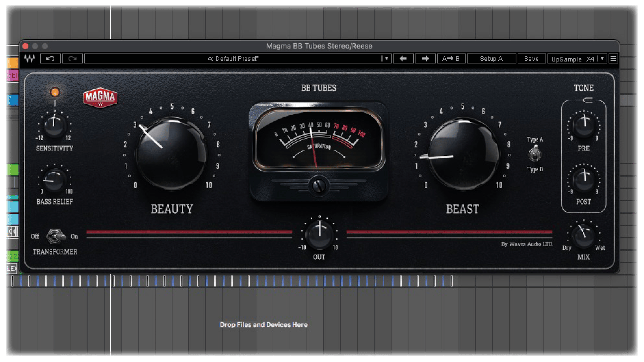Click the Bass Relief knob
The height and width of the screenshot is (362, 644).
(x=54, y=180)
